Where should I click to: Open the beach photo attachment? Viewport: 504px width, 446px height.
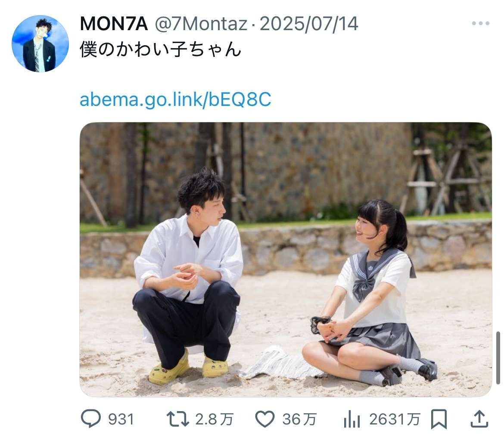coord(286,260)
